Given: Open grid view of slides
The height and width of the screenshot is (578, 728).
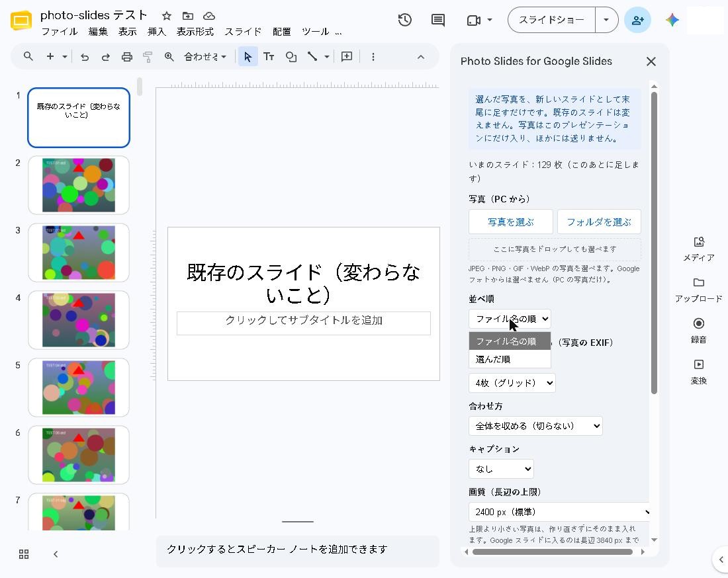Looking at the screenshot, I should tap(24, 554).
